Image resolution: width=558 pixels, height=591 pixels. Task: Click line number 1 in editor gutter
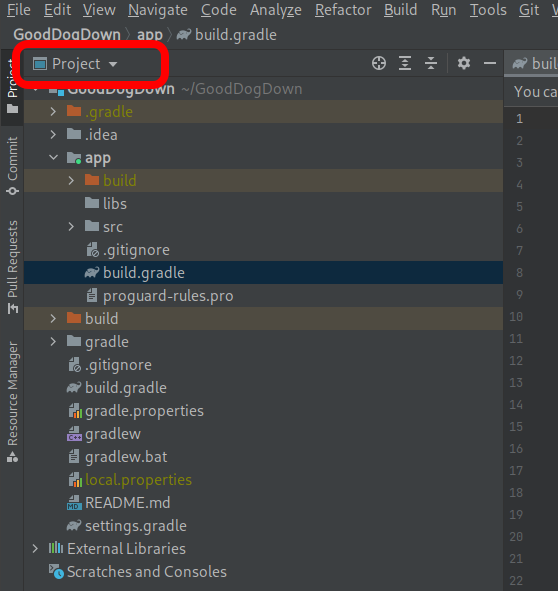coord(519,119)
